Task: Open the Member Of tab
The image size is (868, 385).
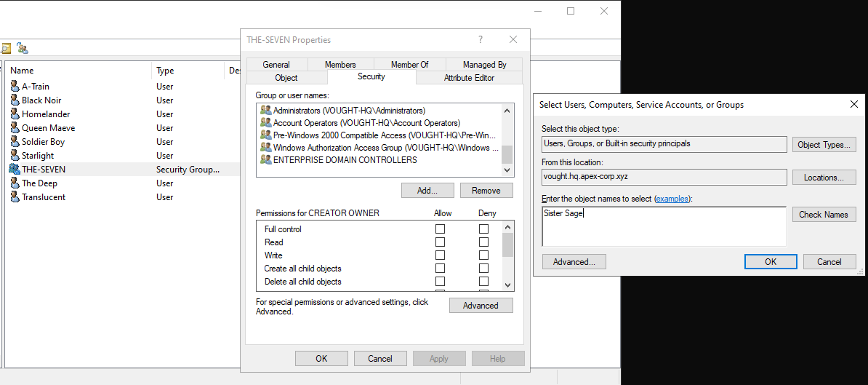Action: tap(409, 64)
